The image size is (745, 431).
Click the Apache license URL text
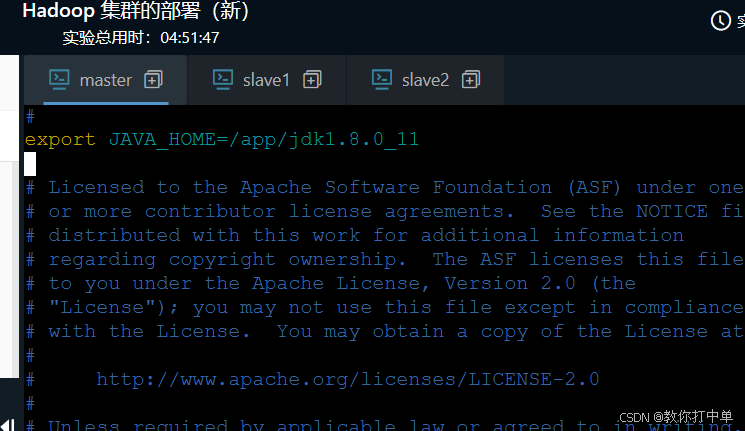coord(348,379)
